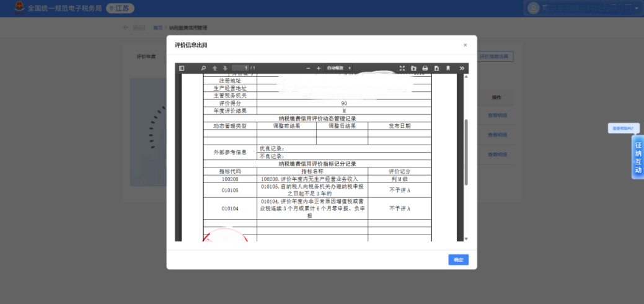The width and height of the screenshot is (644, 304).
Task: Go to next page in PDF
Action: 224,68
